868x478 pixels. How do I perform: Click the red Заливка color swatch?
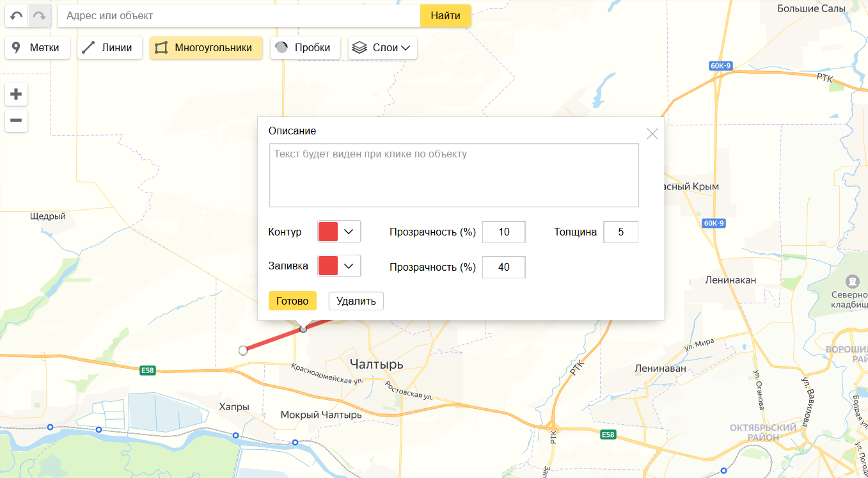tap(328, 266)
